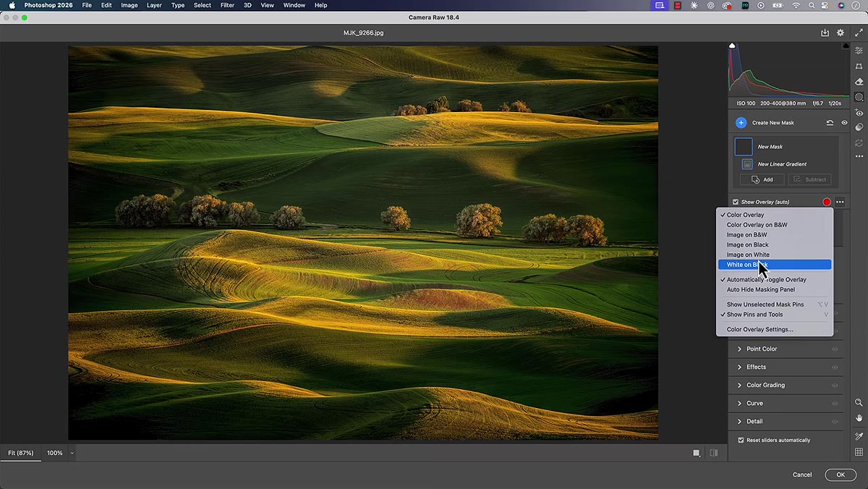868x489 pixels.
Task: Toggle Point Color visibility eye
Action: pos(835,349)
